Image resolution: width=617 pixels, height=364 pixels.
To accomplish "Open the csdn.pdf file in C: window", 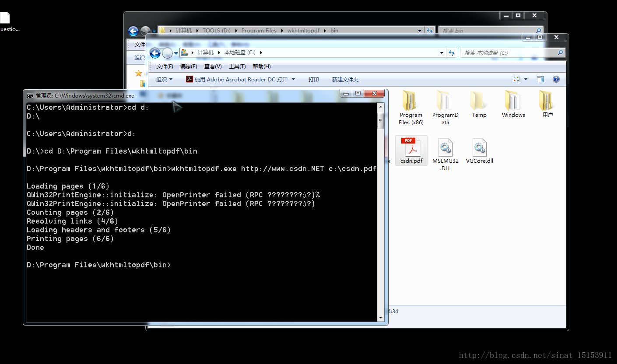I will pyautogui.click(x=411, y=150).
